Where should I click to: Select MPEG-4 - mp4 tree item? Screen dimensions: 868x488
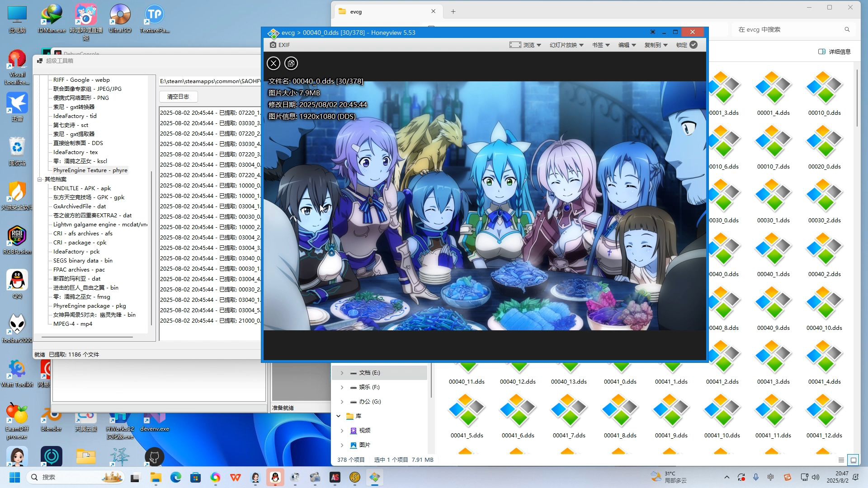click(73, 324)
